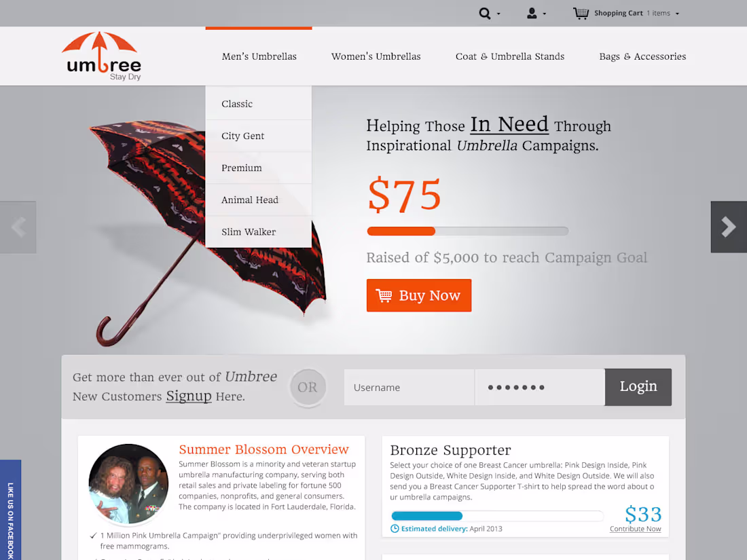The height and width of the screenshot is (560, 747).
Task: Click the Estimated delivery clock icon
Action: [395, 529]
